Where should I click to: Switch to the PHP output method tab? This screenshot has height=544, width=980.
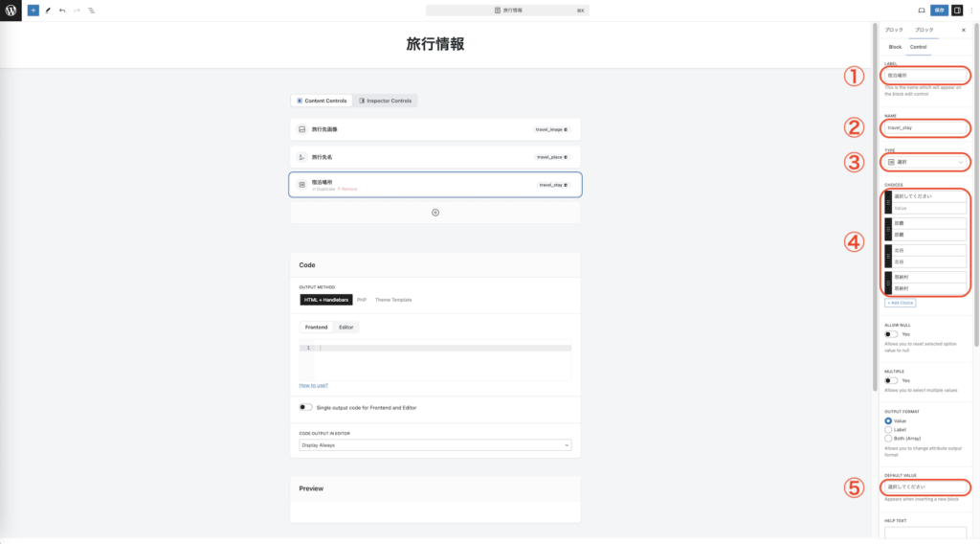tap(362, 300)
